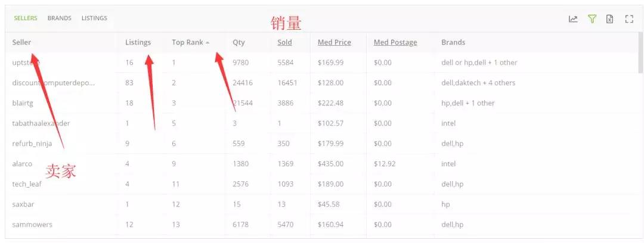Screen dimensions: 644x243
Task: Sort by Med Price column header
Action: 335,42
